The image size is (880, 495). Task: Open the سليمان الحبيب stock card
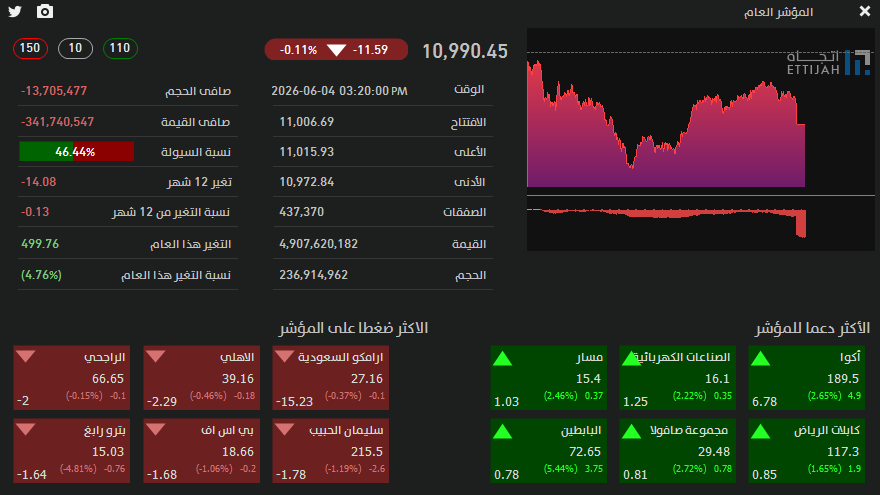click(x=331, y=451)
